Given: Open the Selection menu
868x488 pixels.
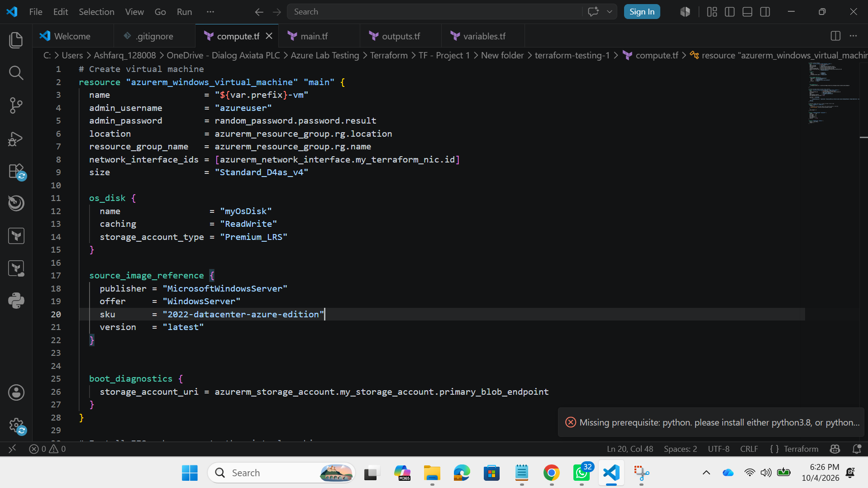Looking at the screenshot, I should point(96,12).
